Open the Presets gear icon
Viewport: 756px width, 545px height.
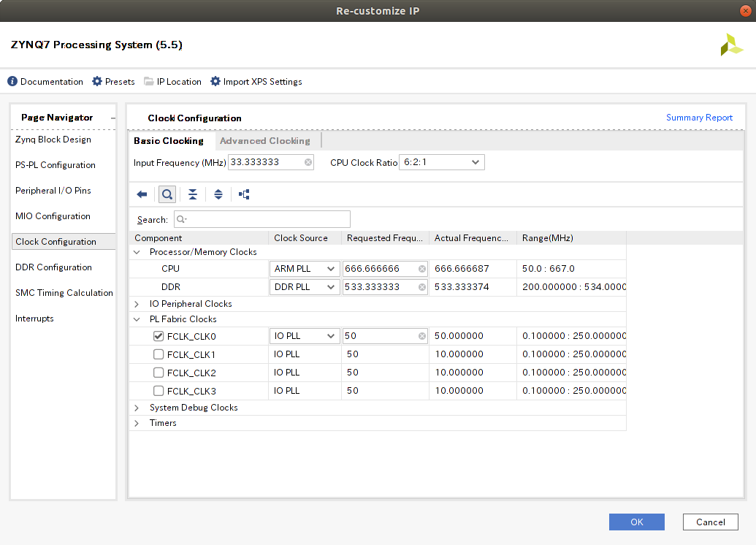(x=97, y=82)
